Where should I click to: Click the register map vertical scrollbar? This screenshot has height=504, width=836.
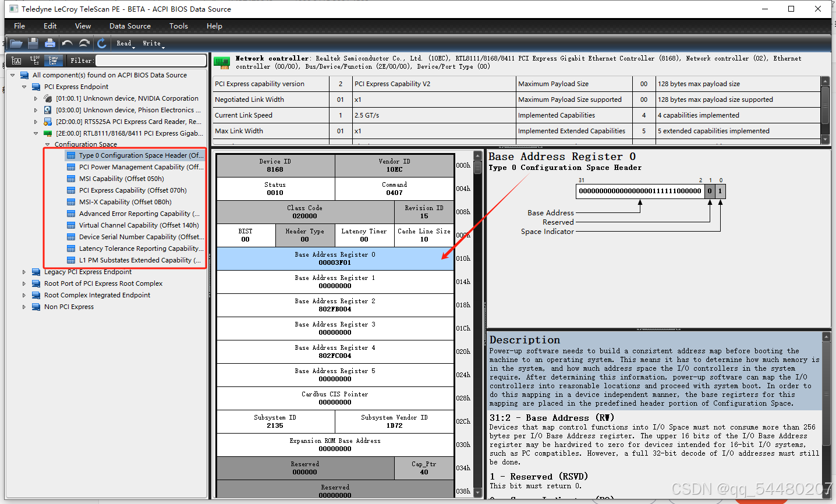click(x=478, y=324)
